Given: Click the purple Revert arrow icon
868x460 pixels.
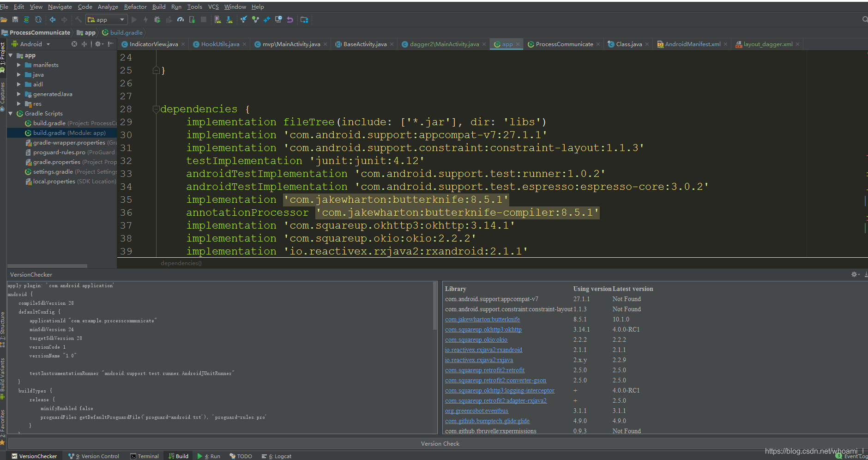Looking at the screenshot, I should coord(290,19).
